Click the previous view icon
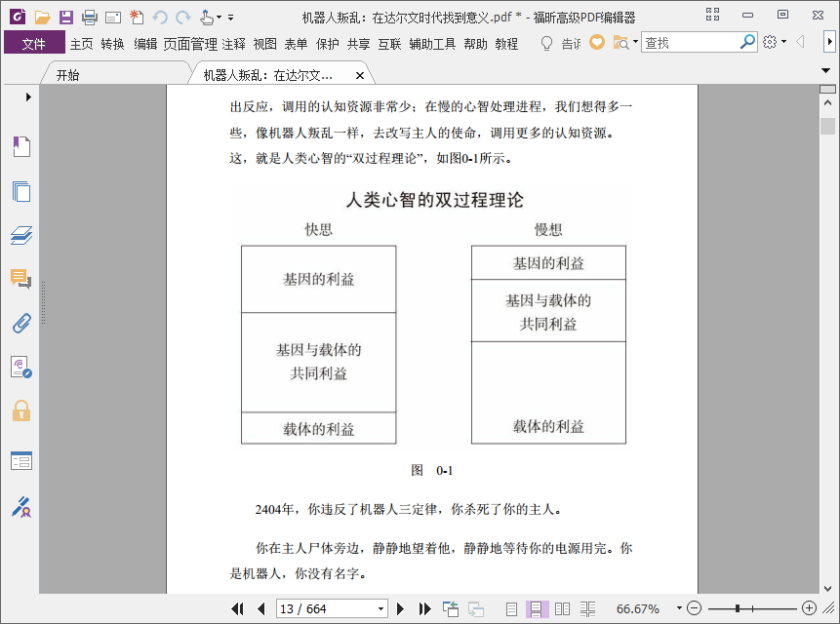 tap(451, 608)
